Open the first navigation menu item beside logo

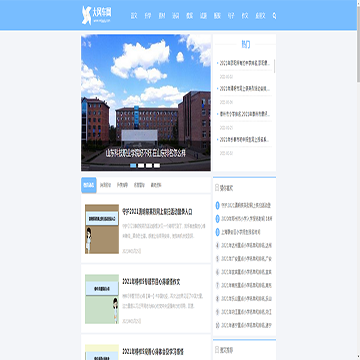[x=134, y=16]
